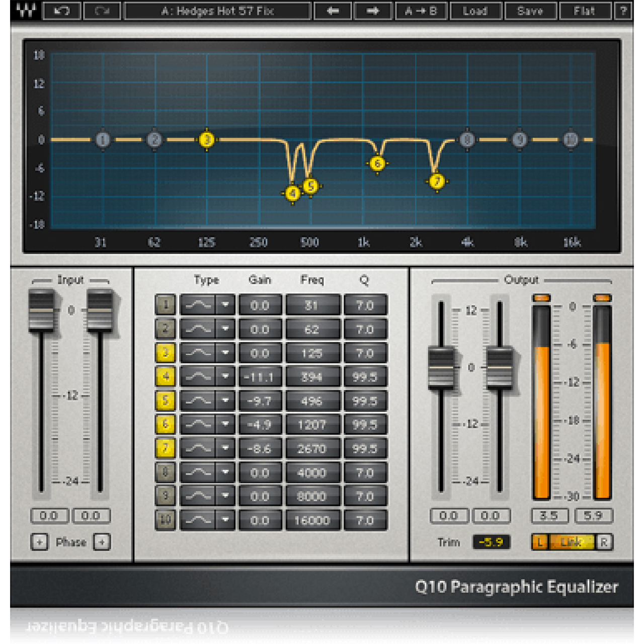Viewport: 644px width, 644px height.
Task: Select band 7 node on EQ graph
Action: pos(437,181)
